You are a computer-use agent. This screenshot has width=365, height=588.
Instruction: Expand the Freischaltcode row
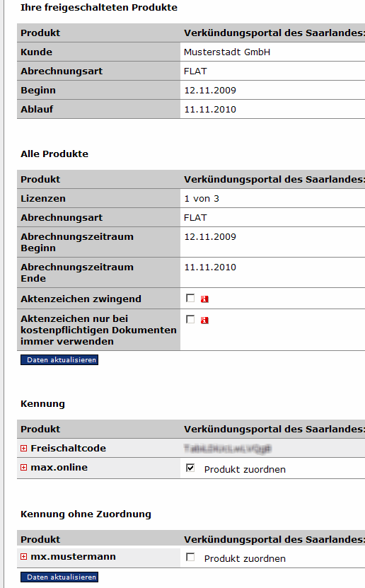[x=23, y=448]
